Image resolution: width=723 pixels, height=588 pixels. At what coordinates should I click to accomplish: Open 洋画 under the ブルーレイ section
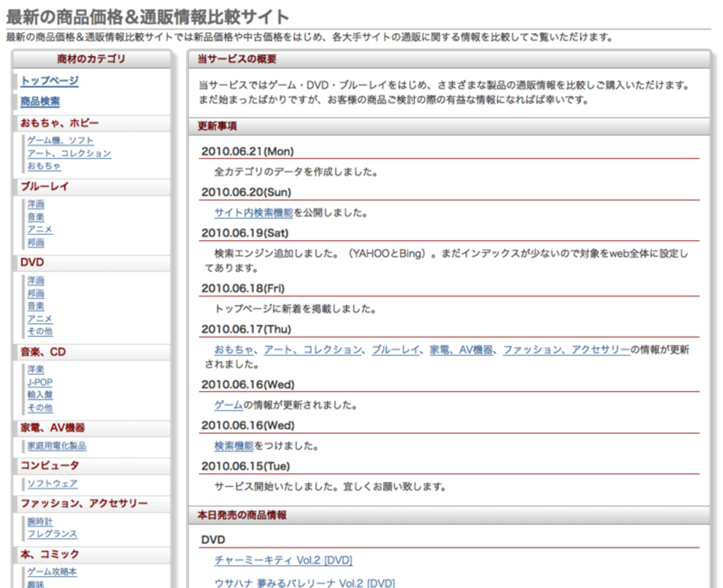click(36, 204)
